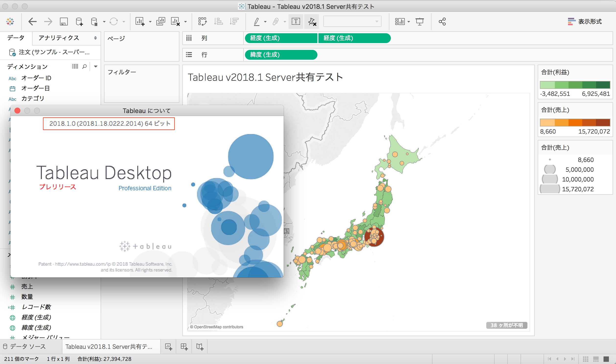Select the 緯度 (生成) pill on the rows shelf
616x364 pixels.
coord(281,55)
